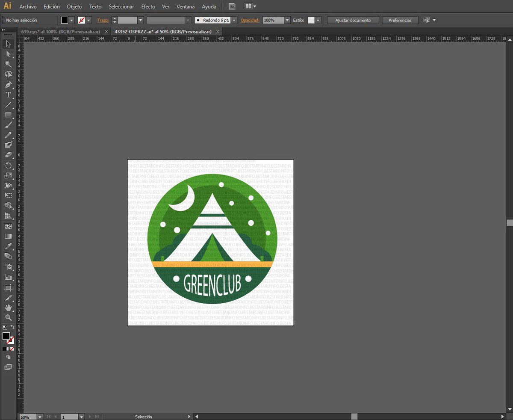Select the Warp tool
Image resolution: width=513 pixels, height=420 pixels.
click(8, 186)
